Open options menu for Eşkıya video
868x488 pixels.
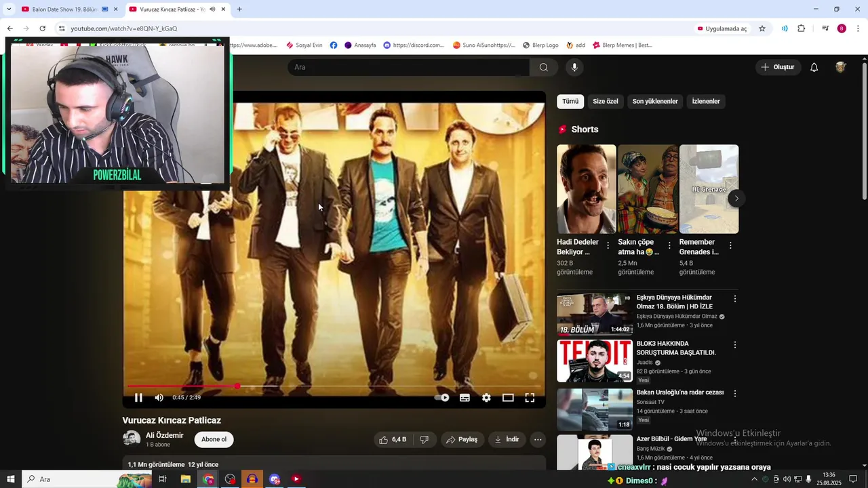734,299
